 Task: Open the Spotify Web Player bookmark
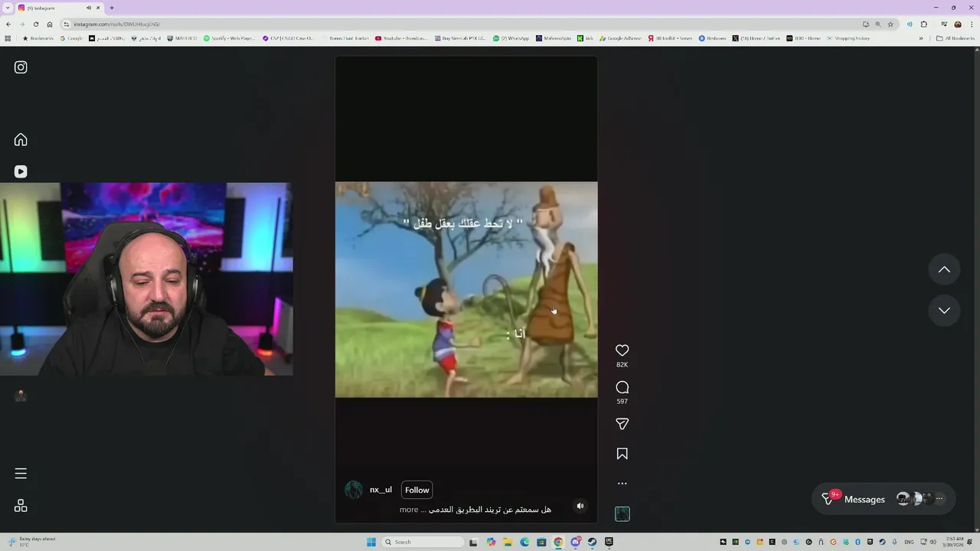[229, 38]
